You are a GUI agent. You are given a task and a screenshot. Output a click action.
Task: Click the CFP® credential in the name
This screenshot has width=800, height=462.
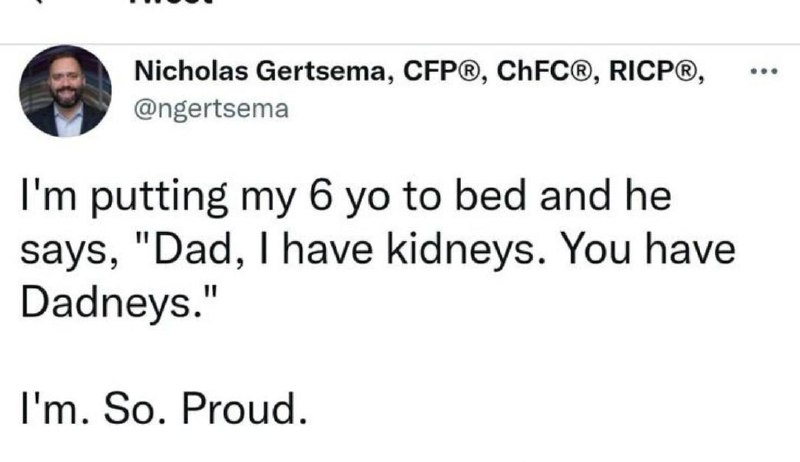pyautogui.click(x=441, y=71)
